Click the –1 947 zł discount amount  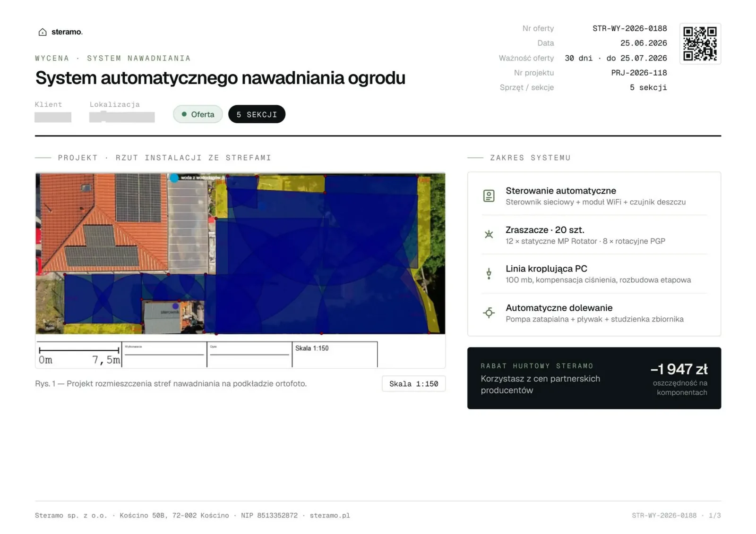[679, 369]
